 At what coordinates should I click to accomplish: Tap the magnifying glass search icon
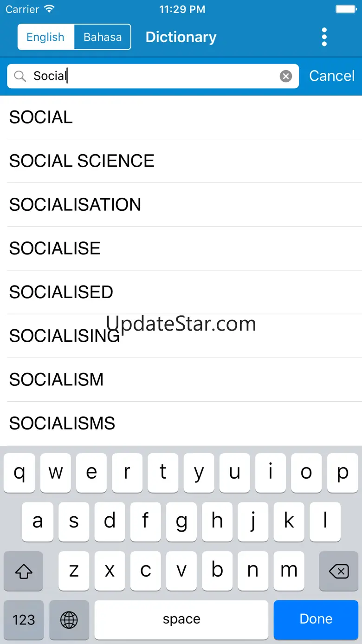(20, 76)
